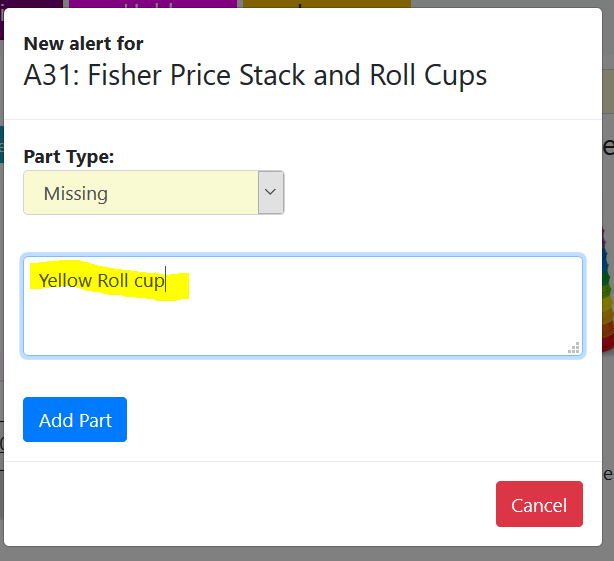Viewport: 614px width, 561px height.
Task: Click the New alert for heading
Action: coord(83,43)
